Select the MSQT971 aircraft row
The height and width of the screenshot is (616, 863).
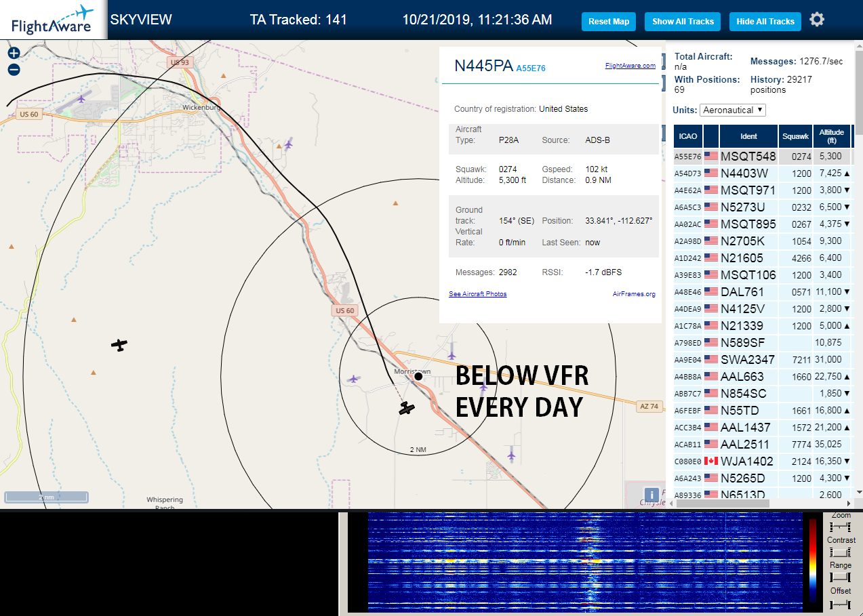[763, 190]
